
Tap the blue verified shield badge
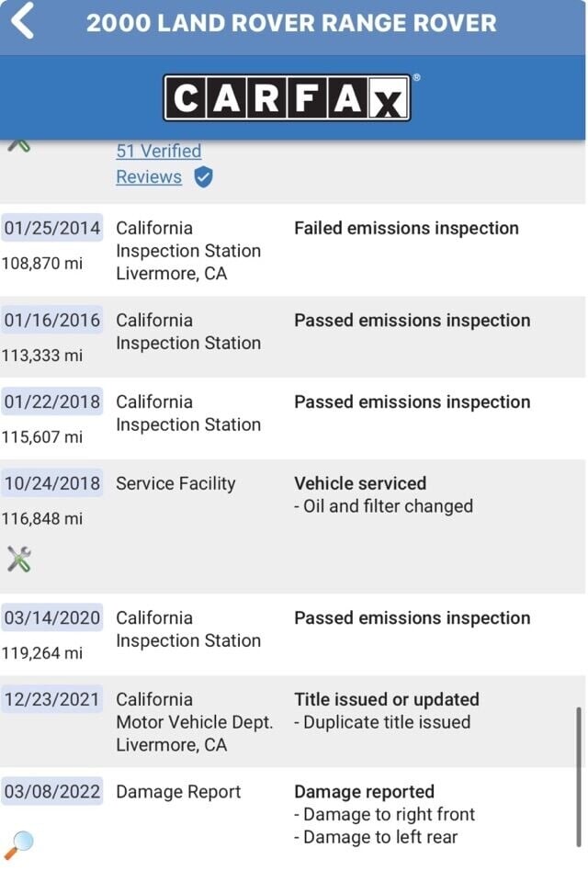[203, 177]
